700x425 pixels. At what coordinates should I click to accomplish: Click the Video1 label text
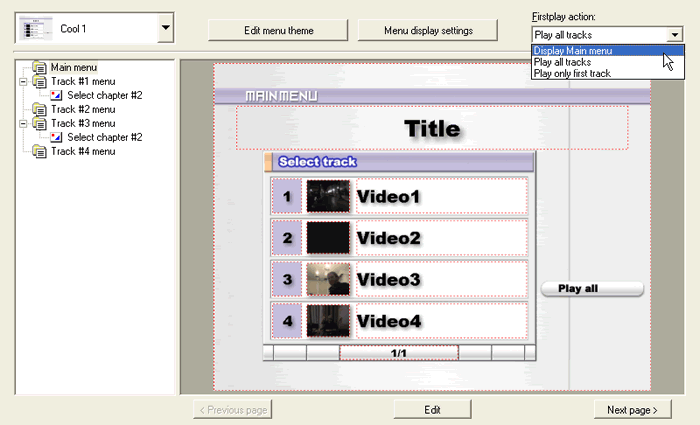pos(388,196)
